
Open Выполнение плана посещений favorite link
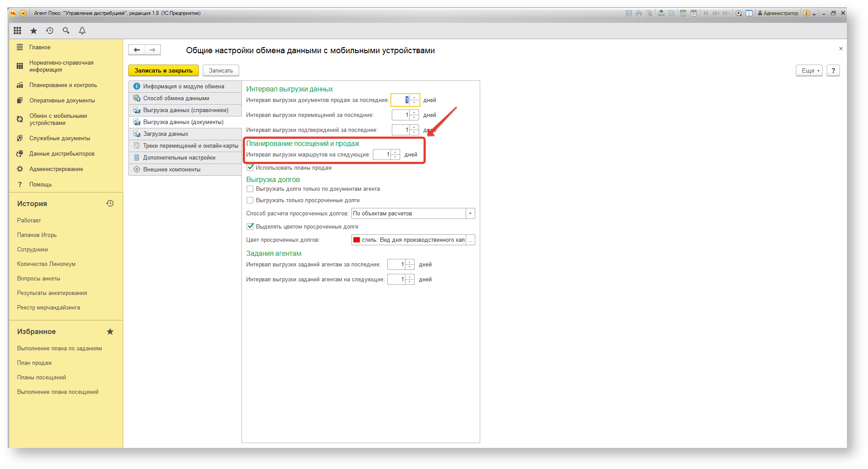pyautogui.click(x=58, y=392)
